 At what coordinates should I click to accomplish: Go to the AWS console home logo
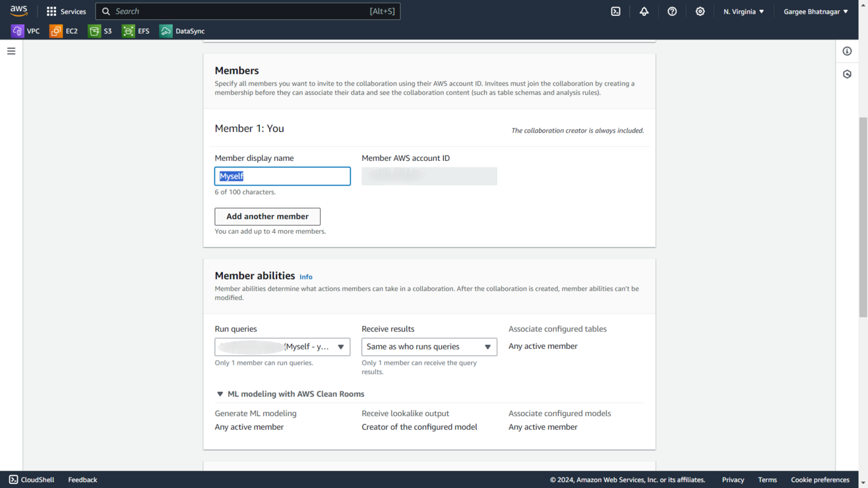coord(18,11)
